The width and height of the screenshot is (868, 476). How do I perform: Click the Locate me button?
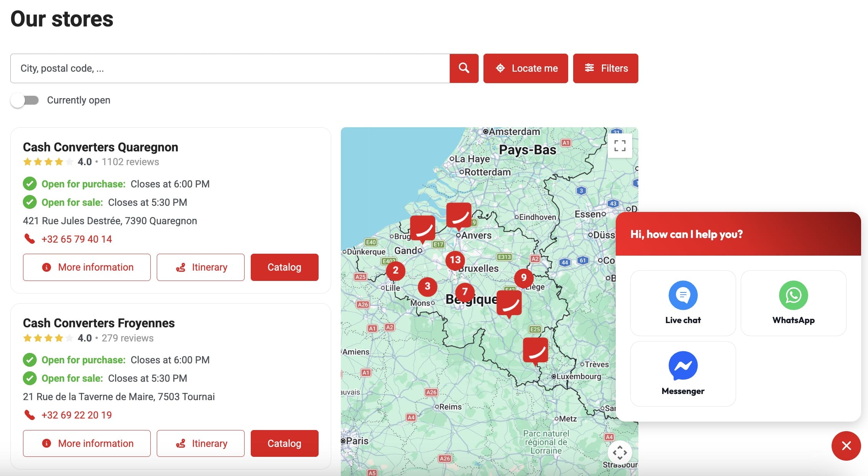pos(526,68)
